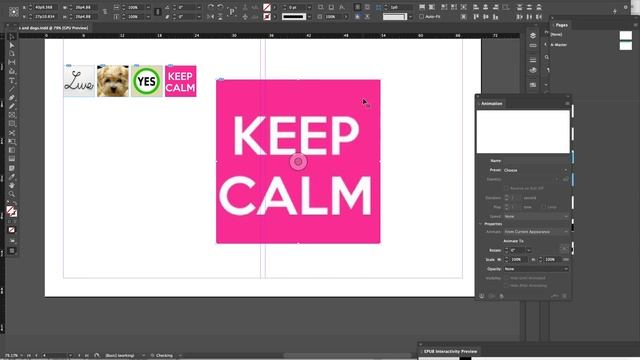Click the Scale W percentage field
Viewport: 640px width, 360px height.
pyautogui.click(x=518, y=260)
